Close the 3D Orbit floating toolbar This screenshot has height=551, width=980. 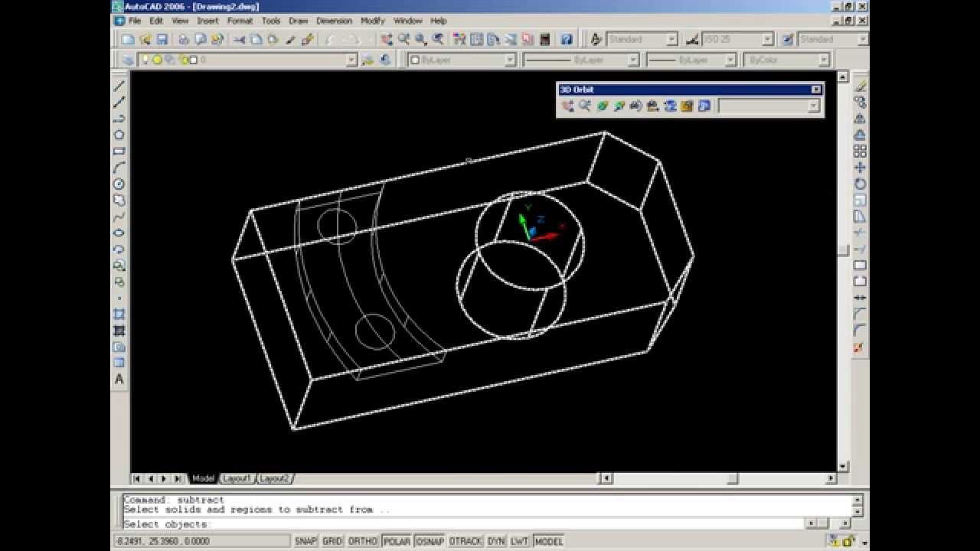(x=815, y=90)
